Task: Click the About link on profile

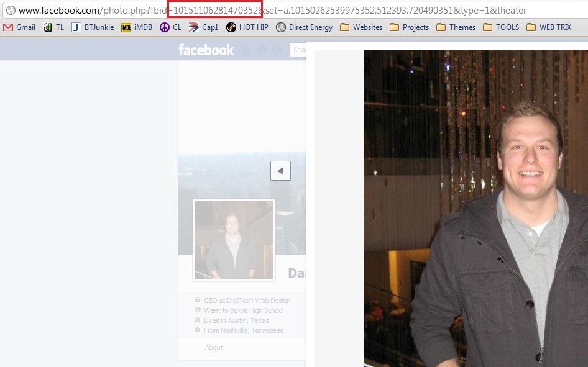Action: (214, 347)
